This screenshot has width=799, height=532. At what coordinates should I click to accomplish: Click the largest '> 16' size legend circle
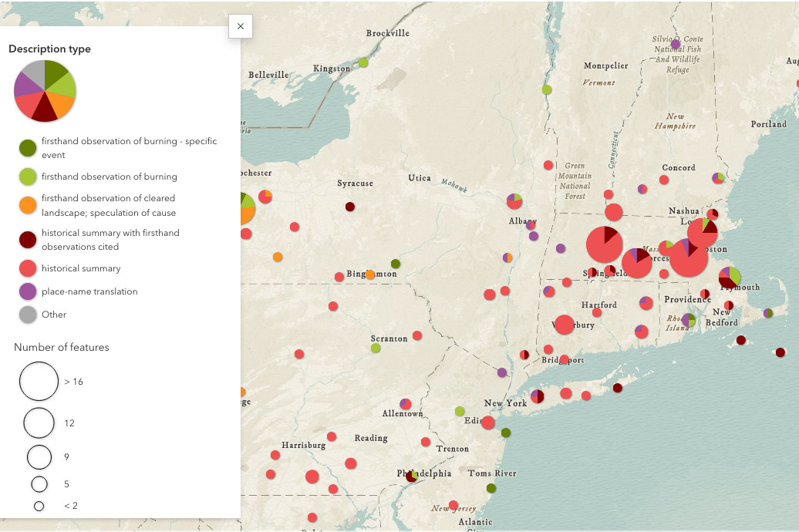point(39,381)
